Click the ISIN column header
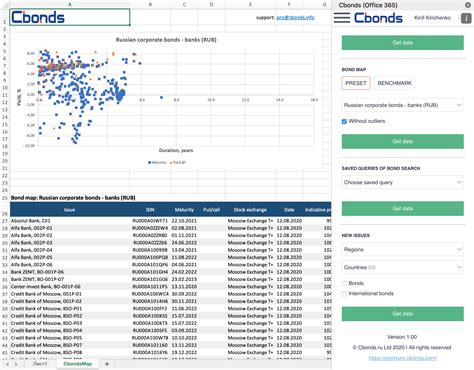Image resolution: width=474 pixels, height=370 pixels. click(x=150, y=210)
